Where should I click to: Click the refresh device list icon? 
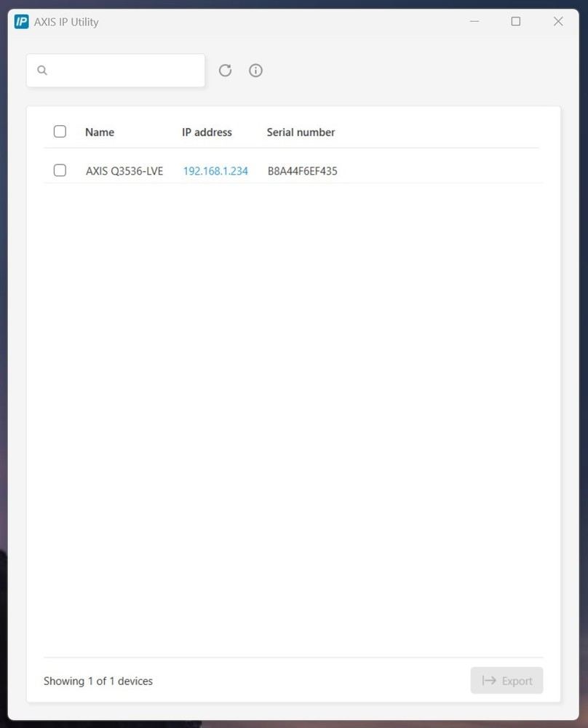pos(225,71)
